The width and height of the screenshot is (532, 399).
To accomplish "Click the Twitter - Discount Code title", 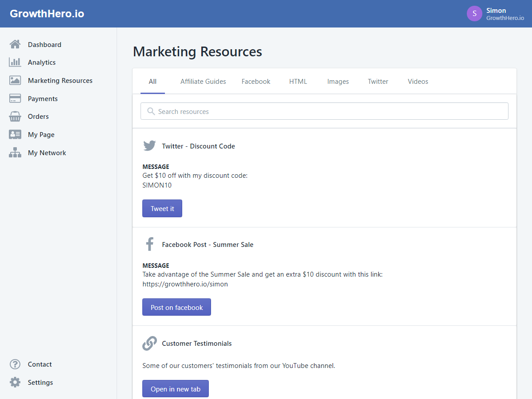I will (199, 146).
